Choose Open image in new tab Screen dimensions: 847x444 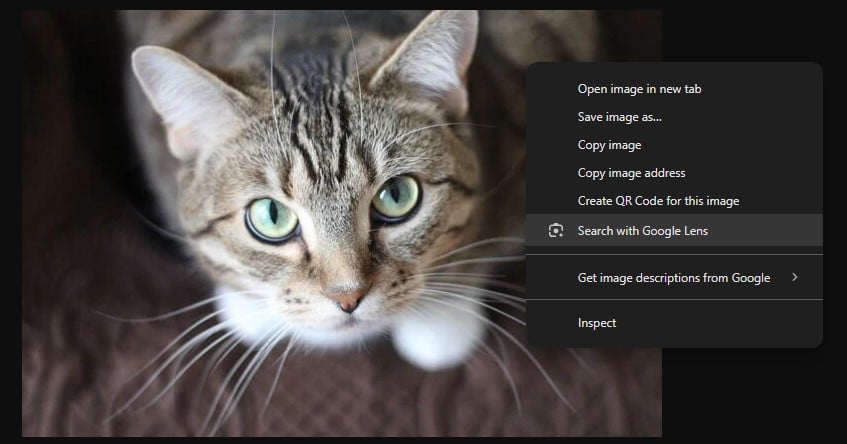tap(639, 89)
